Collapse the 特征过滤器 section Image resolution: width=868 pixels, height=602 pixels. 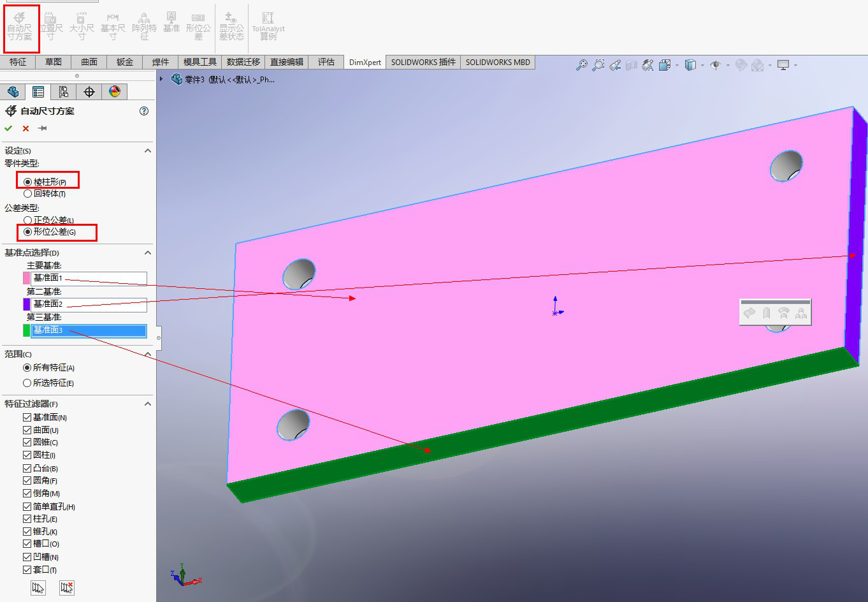(x=148, y=404)
